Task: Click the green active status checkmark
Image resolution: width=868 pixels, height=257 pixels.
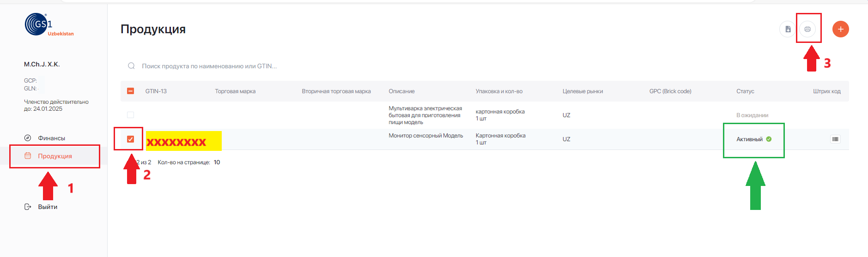Action: point(769,139)
